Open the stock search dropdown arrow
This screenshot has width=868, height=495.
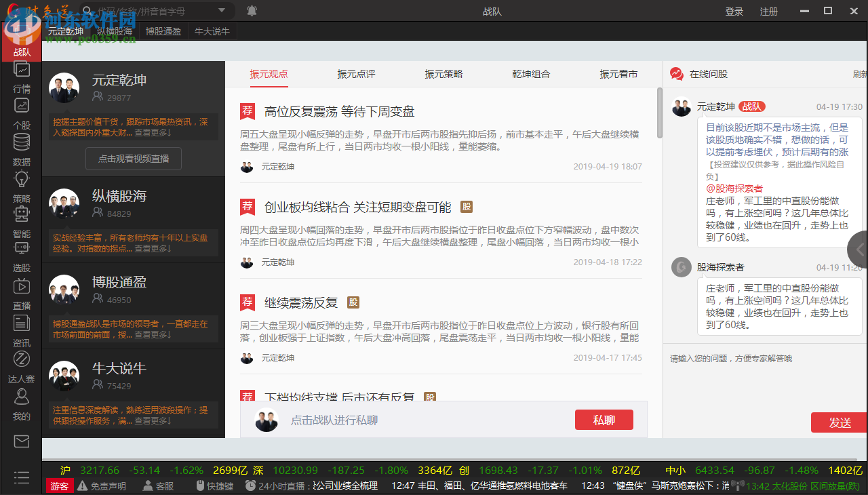point(221,11)
